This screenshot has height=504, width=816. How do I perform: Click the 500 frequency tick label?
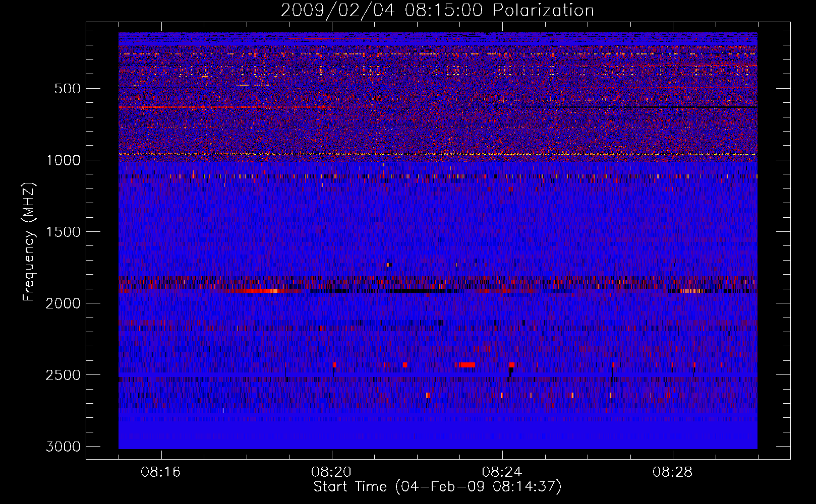pyautogui.click(x=68, y=89)
